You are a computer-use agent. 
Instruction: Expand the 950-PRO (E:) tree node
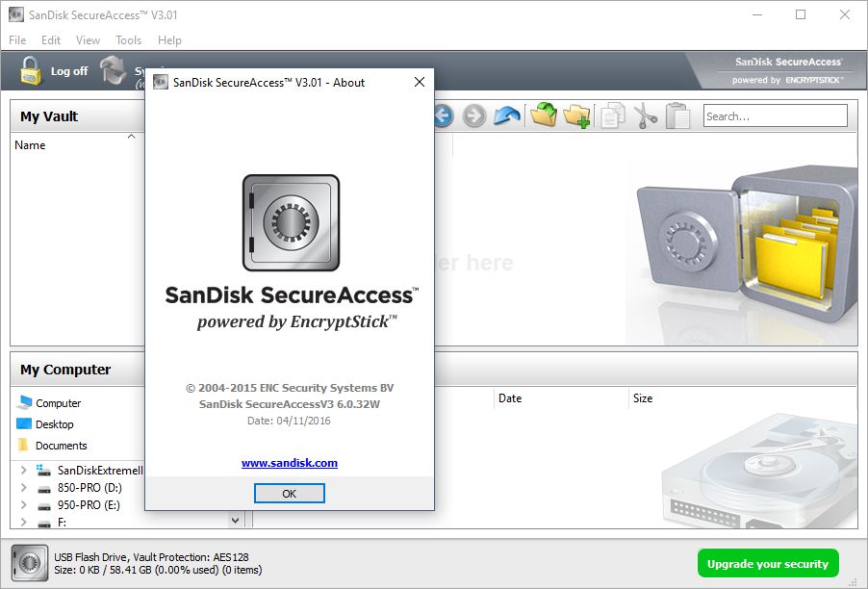tap(24, 505)
